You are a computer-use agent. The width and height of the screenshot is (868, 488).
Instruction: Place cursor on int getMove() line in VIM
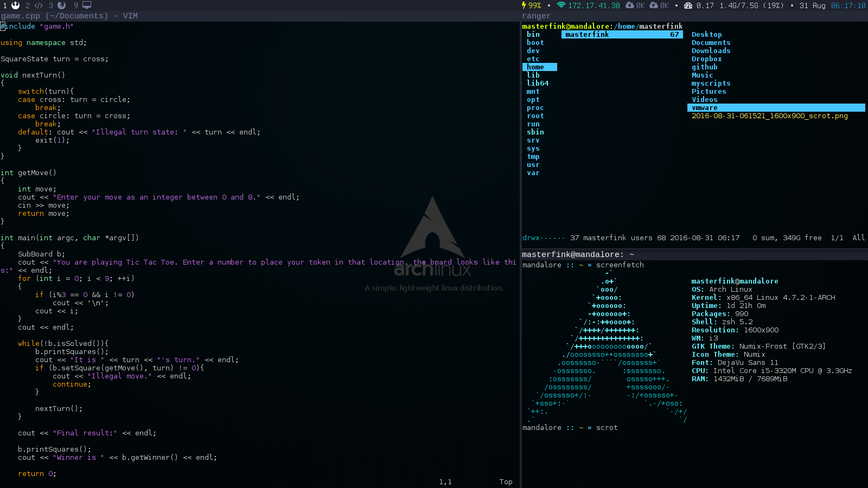click(28, 172)
